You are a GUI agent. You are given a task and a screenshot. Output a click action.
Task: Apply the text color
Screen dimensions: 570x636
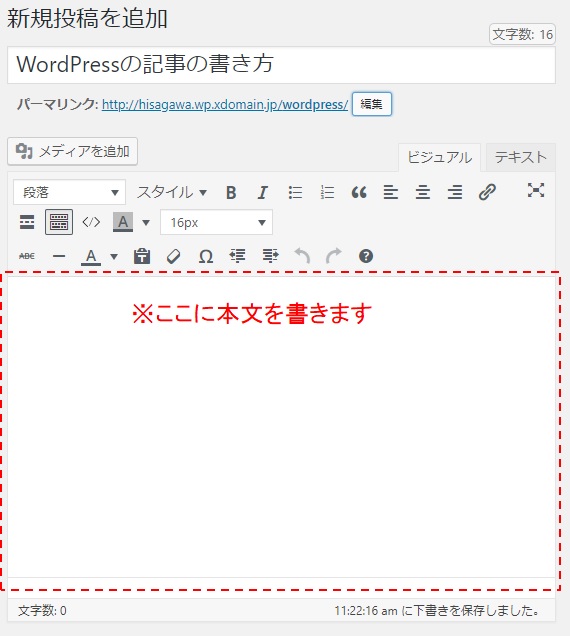coord(91,256)
